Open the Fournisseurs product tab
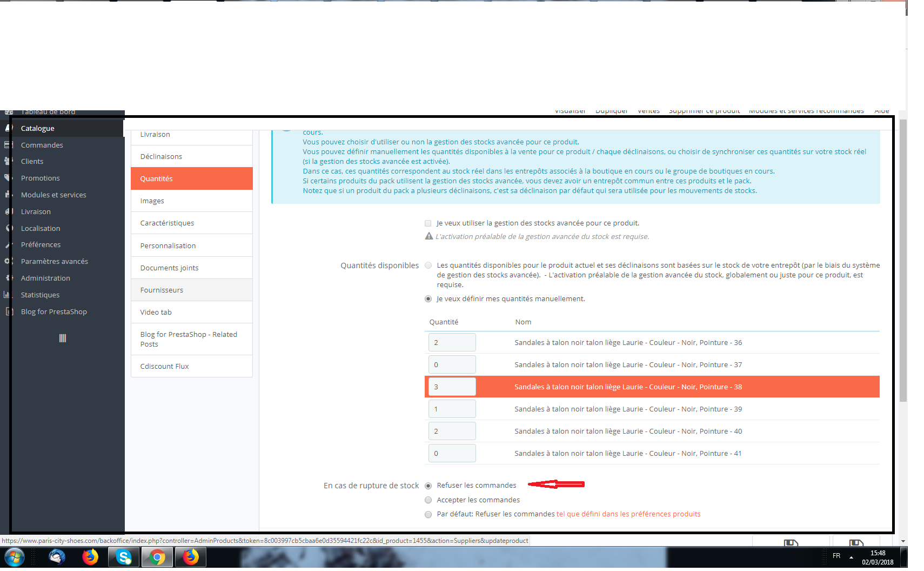The height and width of the screenshot is (571, 924). (192, 290)
